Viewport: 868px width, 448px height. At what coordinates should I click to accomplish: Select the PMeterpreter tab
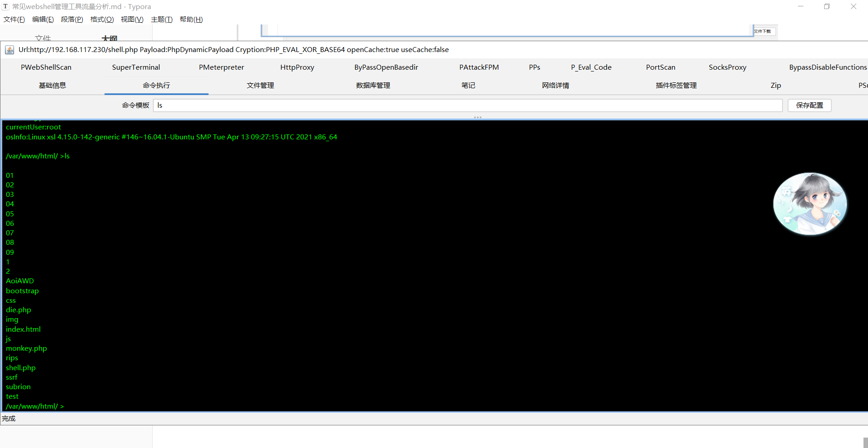point(222,67)
